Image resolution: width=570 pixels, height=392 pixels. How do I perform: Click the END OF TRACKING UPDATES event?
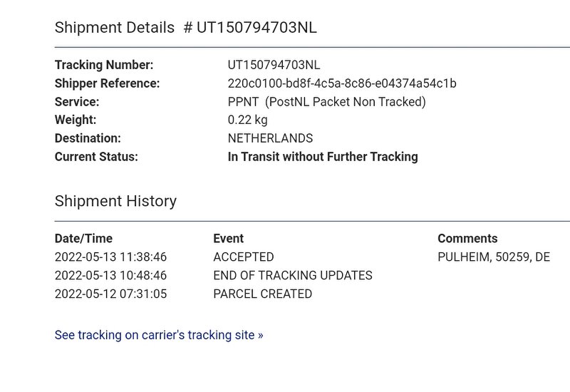click(293, 275)
